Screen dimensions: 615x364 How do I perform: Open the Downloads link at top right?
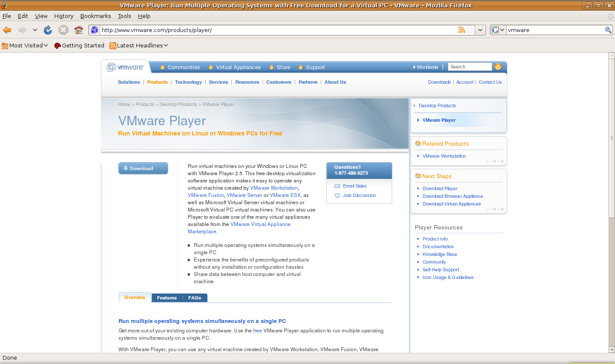click(439, 82)
